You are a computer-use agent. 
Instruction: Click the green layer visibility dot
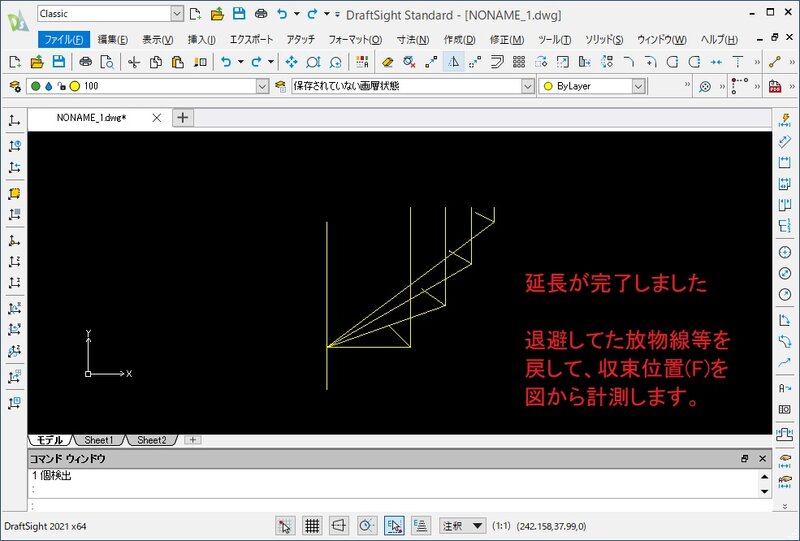[x=36, y=86]
